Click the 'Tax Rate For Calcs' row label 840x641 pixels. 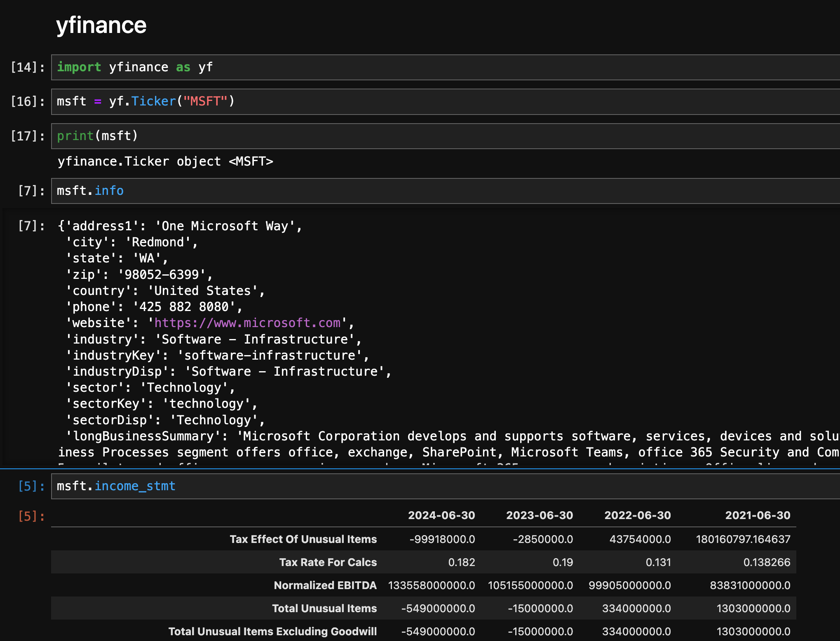point(328,562)
